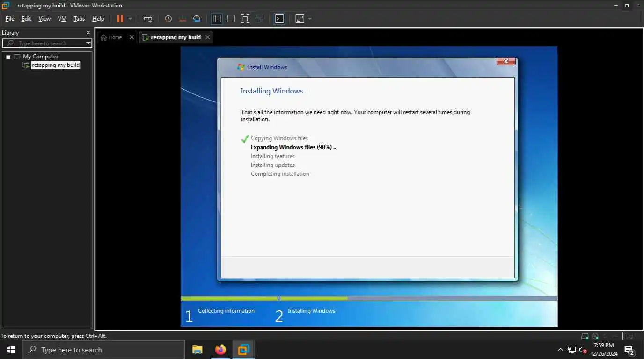
Task: Pause the virtual machine using orange pause icon
Action: (120, 19)
